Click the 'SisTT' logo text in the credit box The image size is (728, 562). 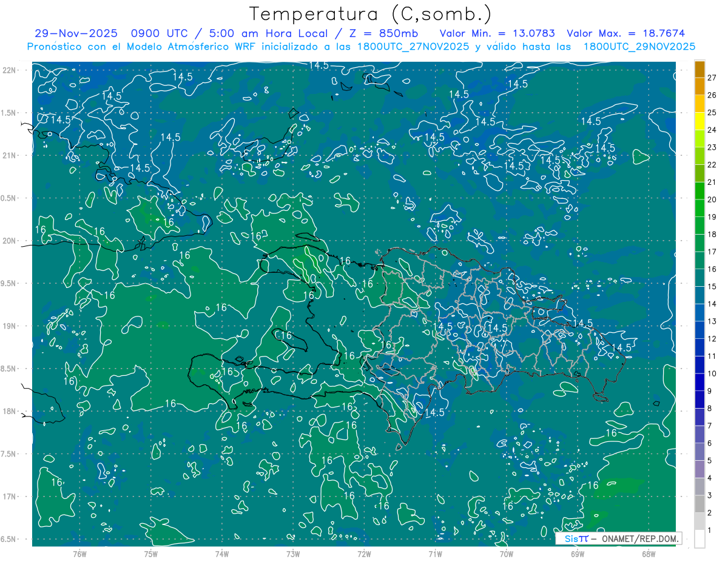576,538
